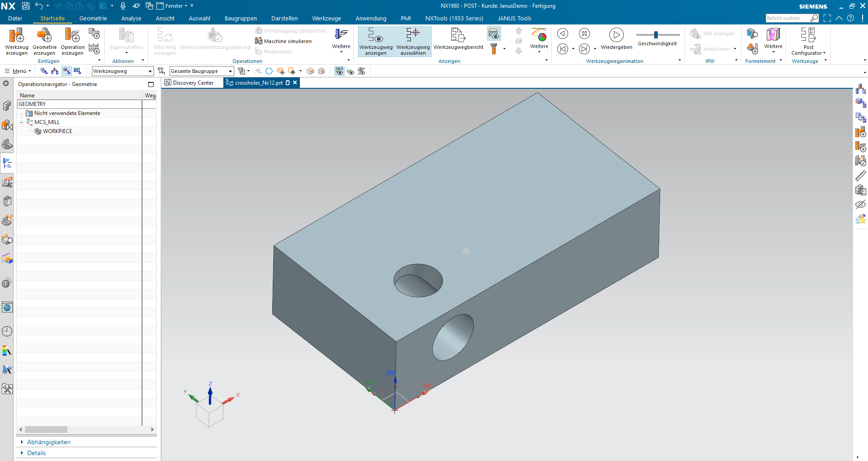The width and height of the screenshot is (868, 461).
Task: Click the measure ruler icon on right bar
Action: click(860, 176)
